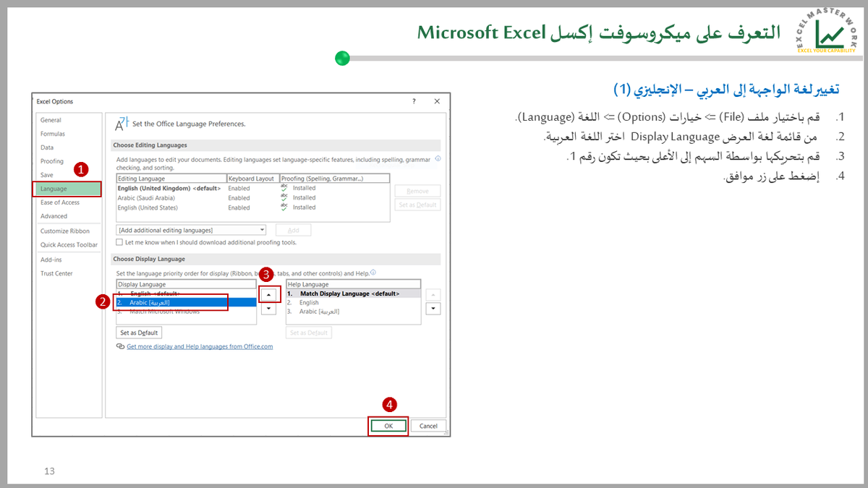The height and width of the screenshot is (488, 868).
Task: Click the Keyboard Layout column header
Action: coord(252,178)
